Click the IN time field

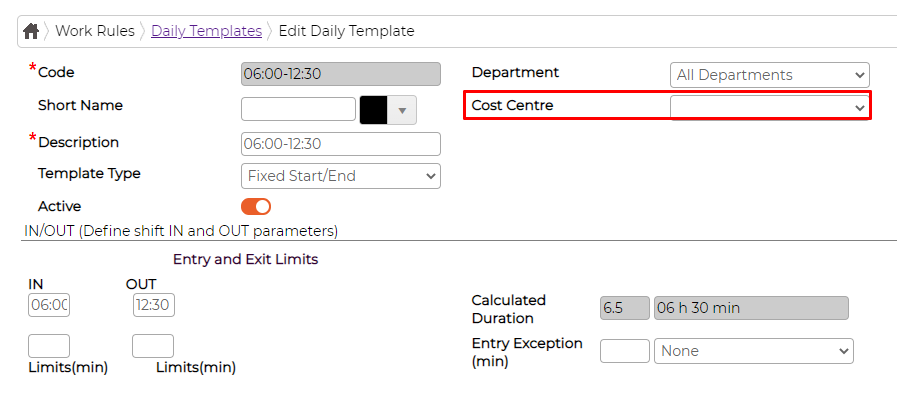coord(49,305)
